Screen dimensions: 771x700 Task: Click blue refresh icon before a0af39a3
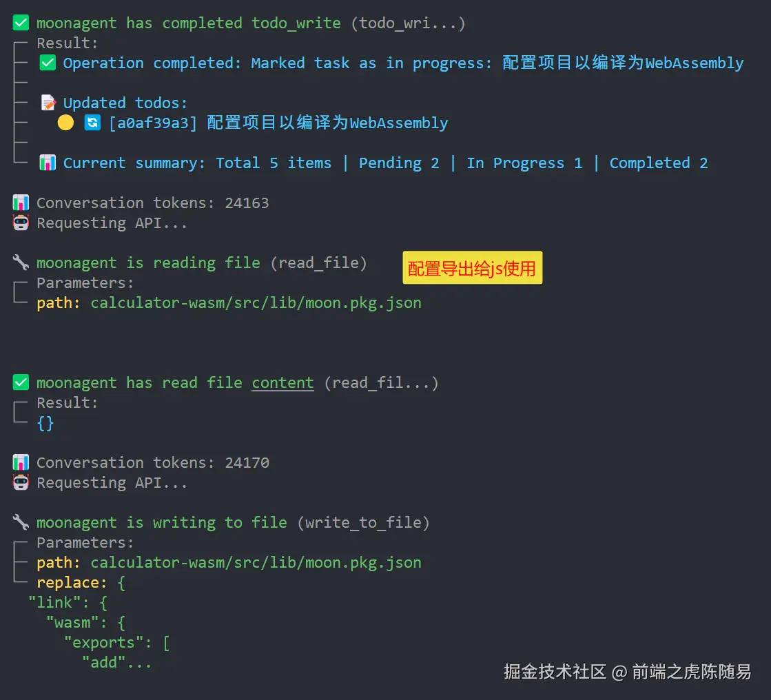click(x=92, y=123)
